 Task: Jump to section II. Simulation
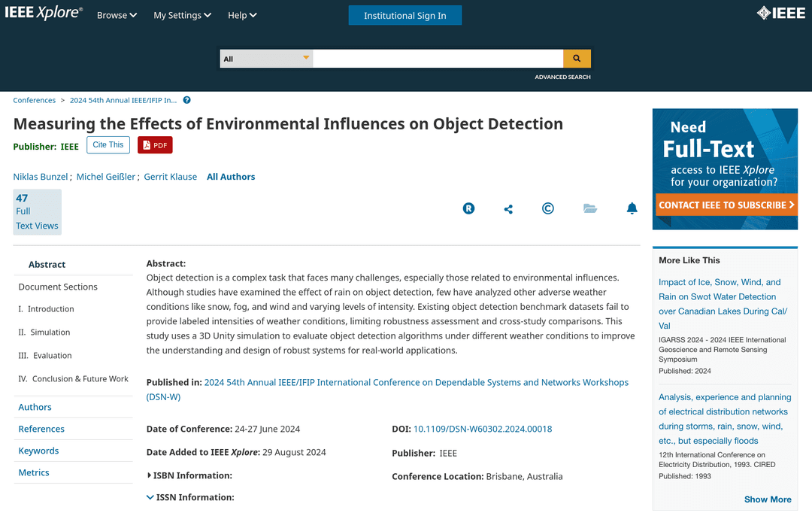(44, 332)
